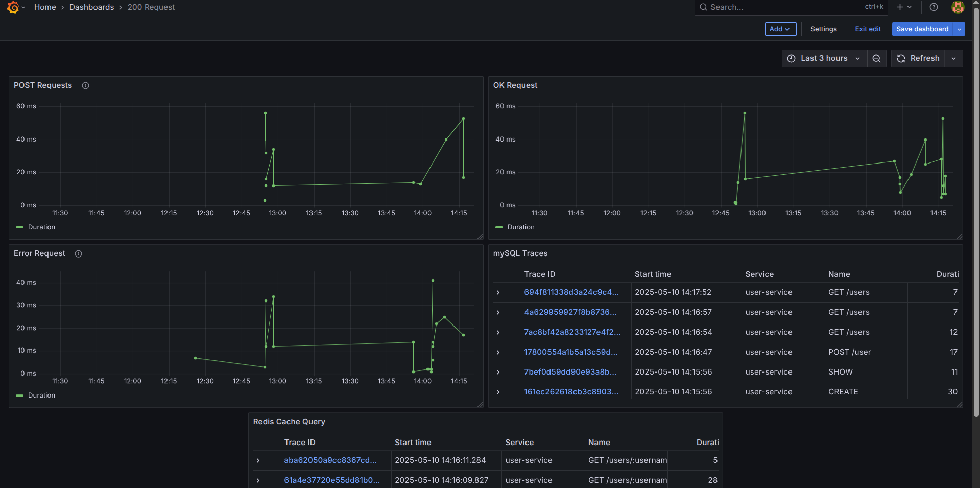Open dashboard Settings
The image size is (980, 488).
click(823, 29)
